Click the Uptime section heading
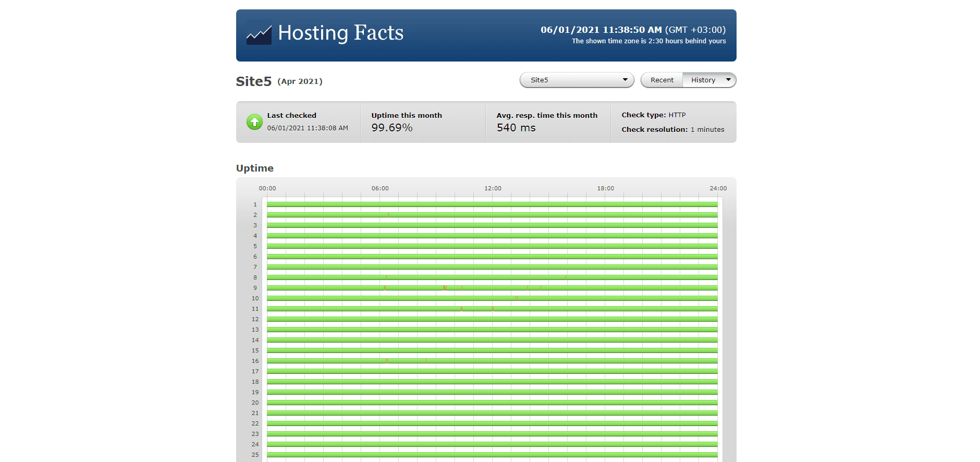The height and width of the screenshot is (462, 980). (255, 168)
